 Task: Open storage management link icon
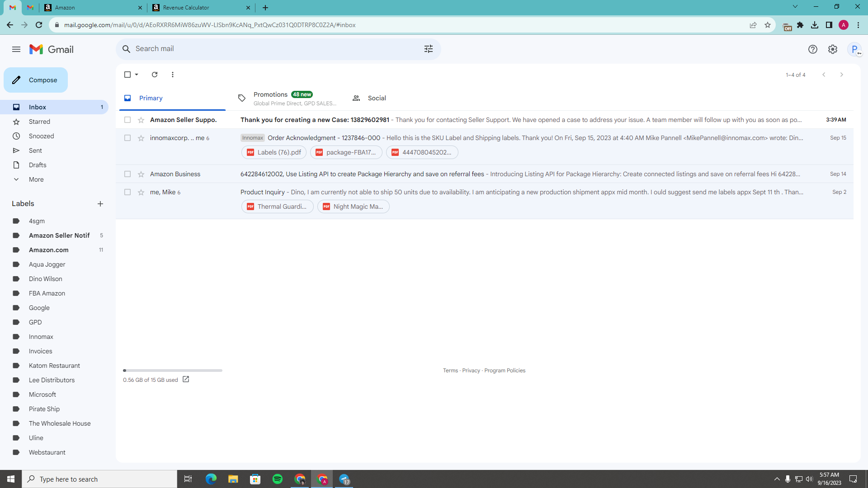click(x=186, y=380)
